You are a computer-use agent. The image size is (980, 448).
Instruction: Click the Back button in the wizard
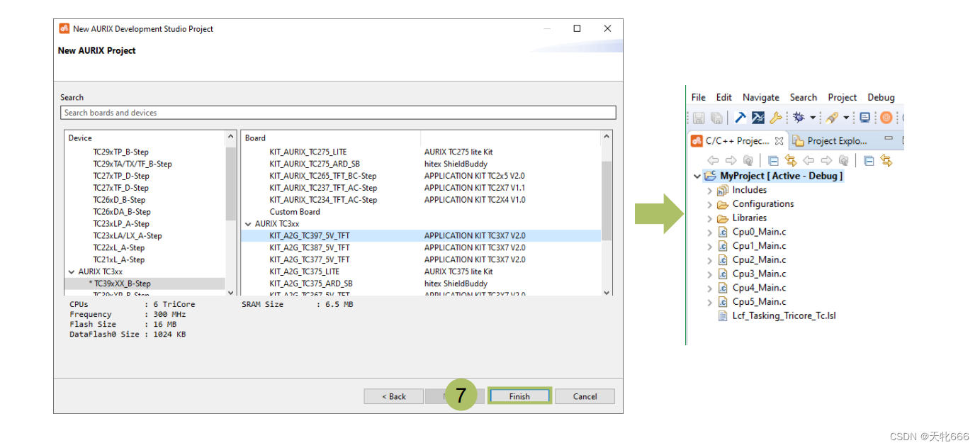394,396
